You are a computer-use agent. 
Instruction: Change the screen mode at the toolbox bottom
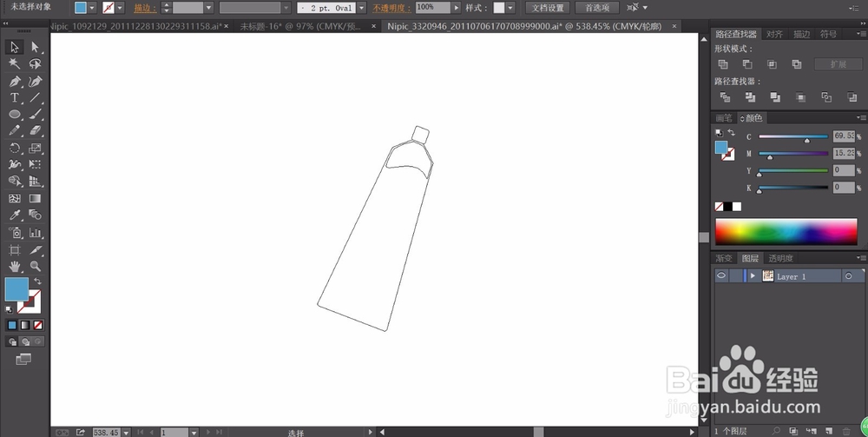[23, 360]
